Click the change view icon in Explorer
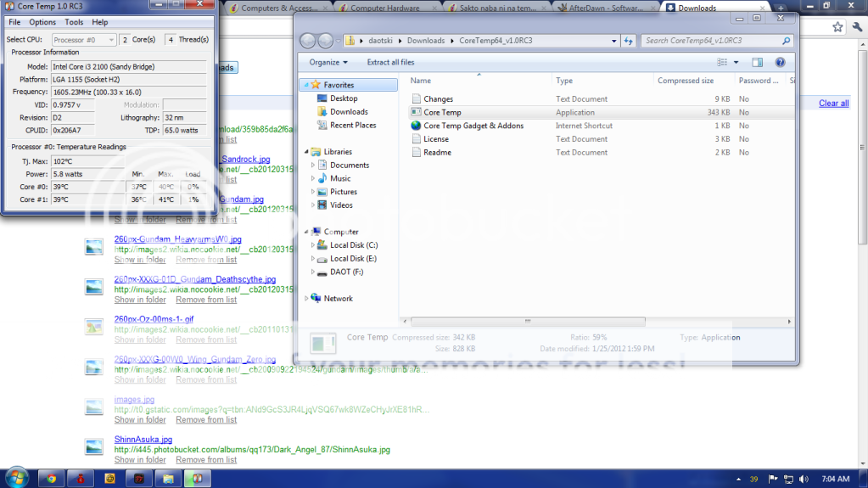 click(722, 62)
